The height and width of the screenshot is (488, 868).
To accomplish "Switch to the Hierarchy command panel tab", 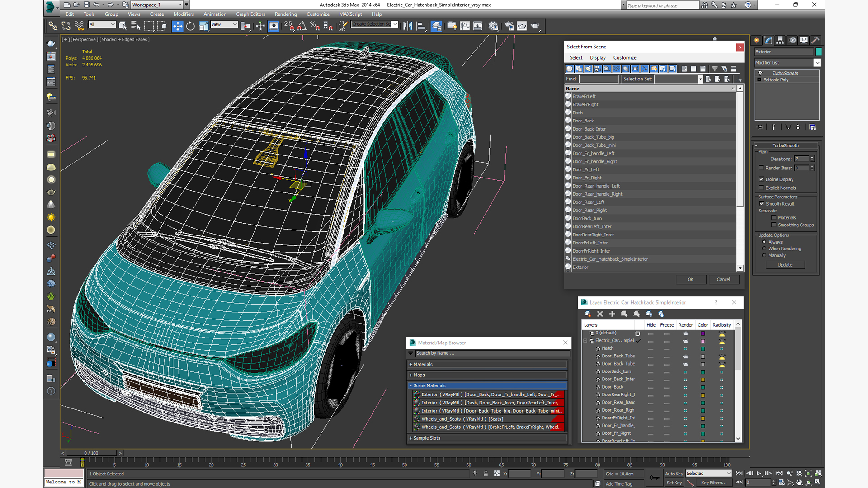I will click(780, 40).
